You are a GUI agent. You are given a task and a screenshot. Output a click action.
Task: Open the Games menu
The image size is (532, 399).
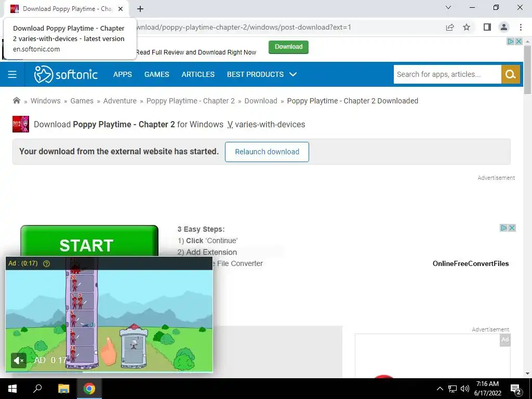[x=157, y=74]
